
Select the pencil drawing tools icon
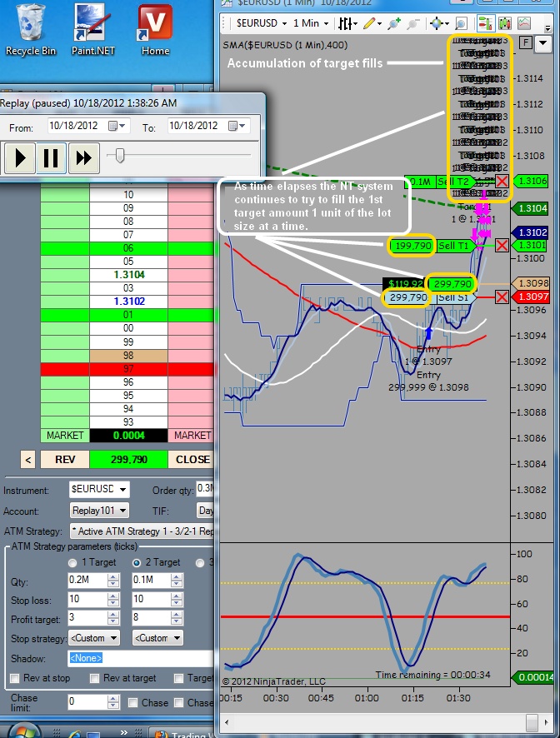(371, 23)
